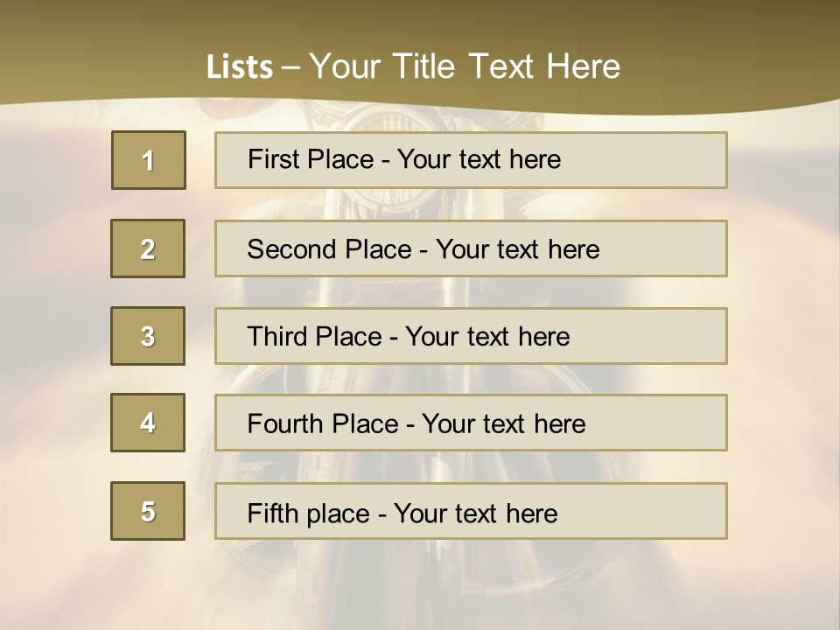Select the Third Place text box
The width and height of the screenshot is (840, 630).
[x=471, y=336]
